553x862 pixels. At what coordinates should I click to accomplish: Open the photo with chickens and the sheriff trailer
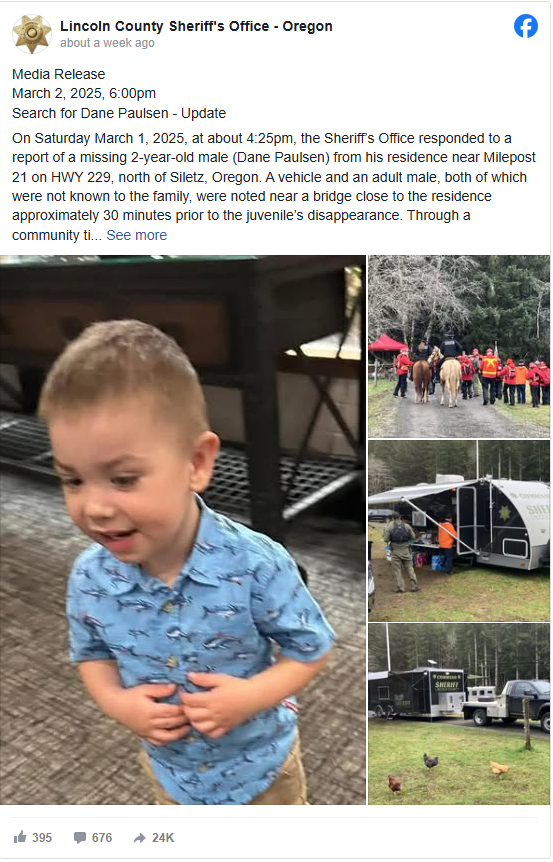point(459,714)
